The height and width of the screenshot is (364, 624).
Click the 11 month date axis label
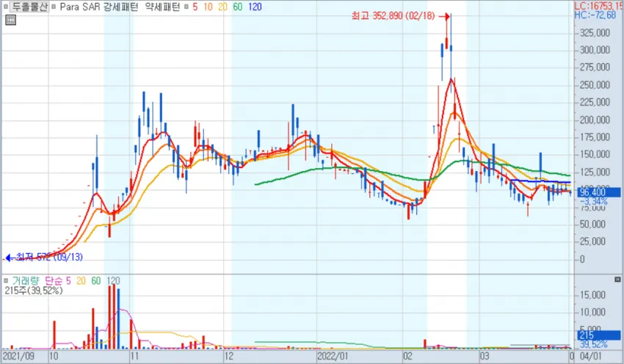(134, 356)
